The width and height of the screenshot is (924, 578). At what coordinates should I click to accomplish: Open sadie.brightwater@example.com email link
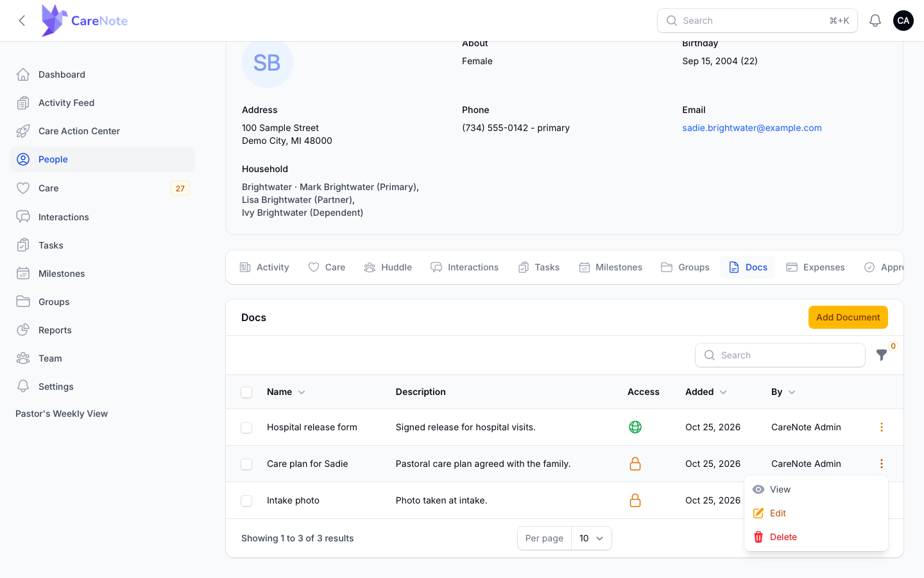(x=752, y=128)
